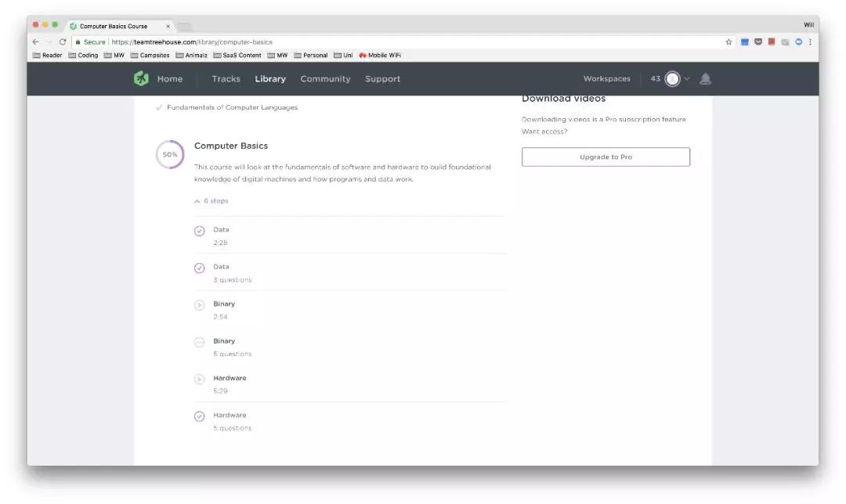Viewport: 846px width, 504px height.
Task: Click the Want access? text
Action: (x=544, y=131)
